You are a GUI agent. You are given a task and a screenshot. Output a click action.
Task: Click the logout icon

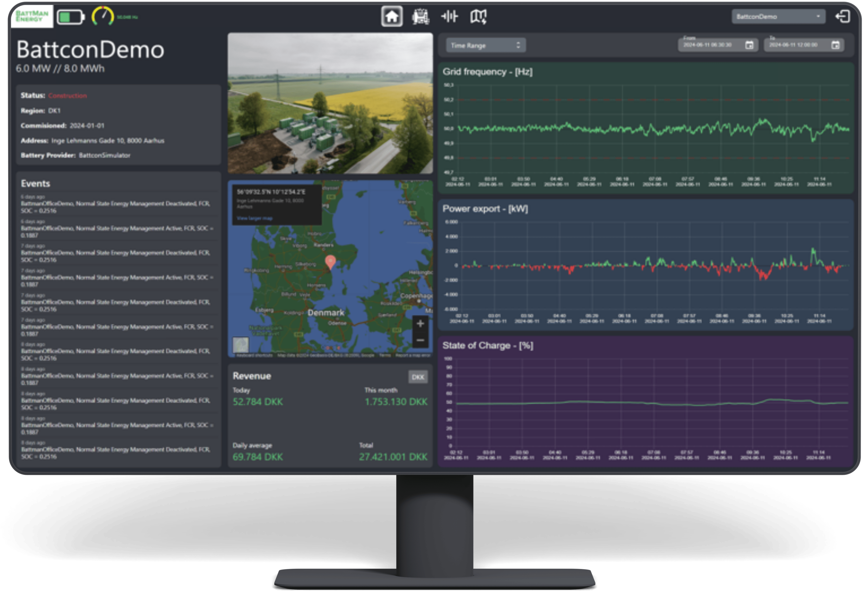click(843, 16)
